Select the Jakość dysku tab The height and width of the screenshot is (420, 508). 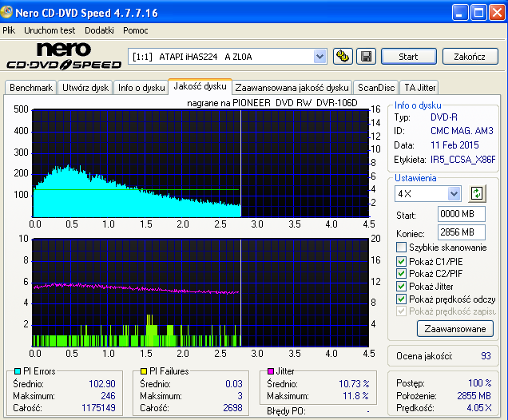pos(200,86)
